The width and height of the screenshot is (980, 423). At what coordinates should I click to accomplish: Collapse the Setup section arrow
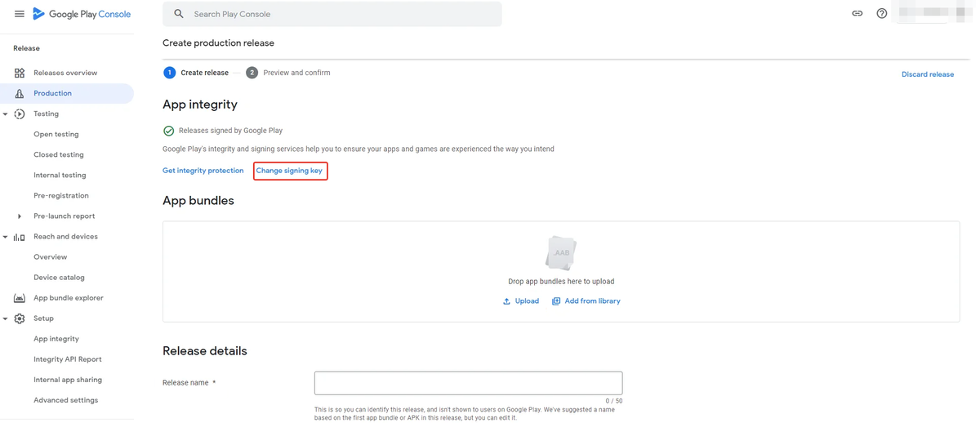click(5, 318)
